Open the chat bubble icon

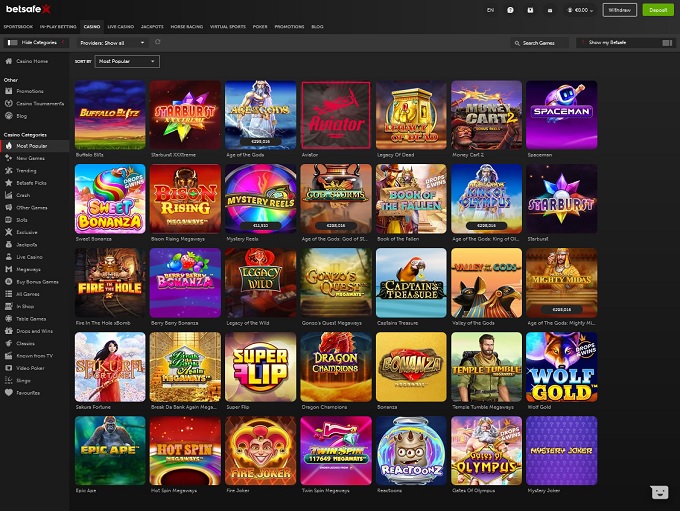coord(658,492)
